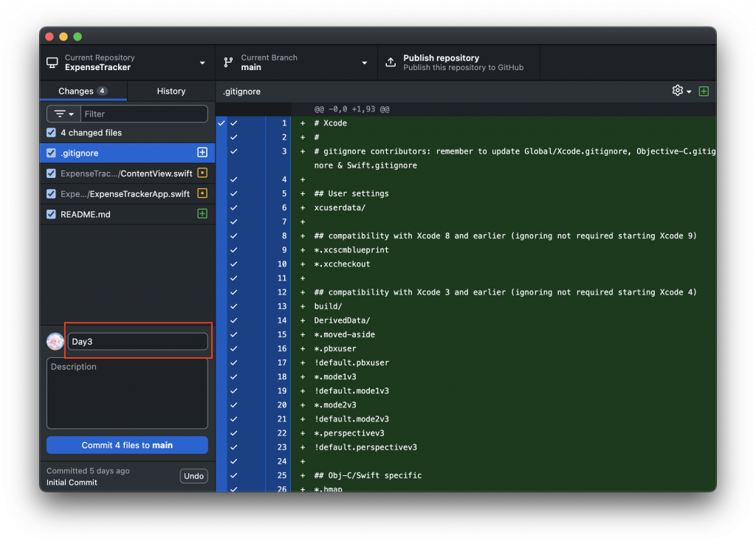
Task: Click the repository monitor icon
Action: 52,63
